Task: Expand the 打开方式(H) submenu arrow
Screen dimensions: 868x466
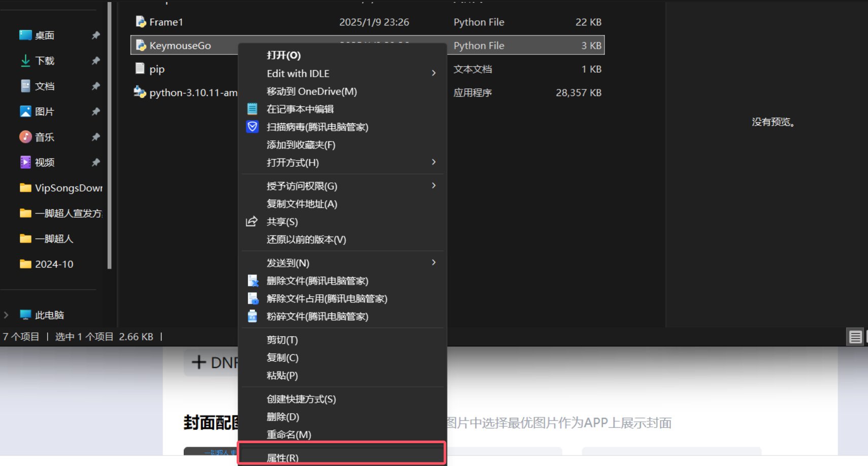Action: click(434, 162)
